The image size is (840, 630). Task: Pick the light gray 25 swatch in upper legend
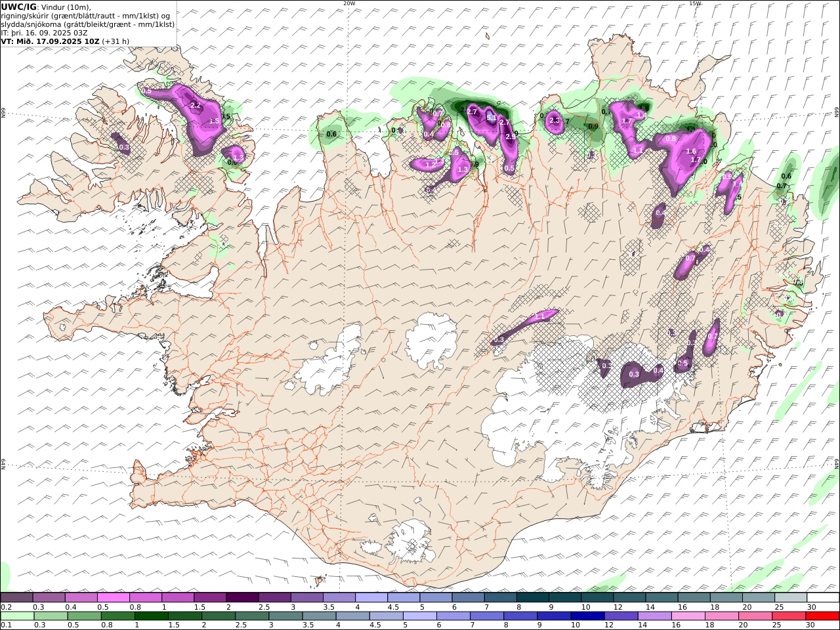point(791,598)
